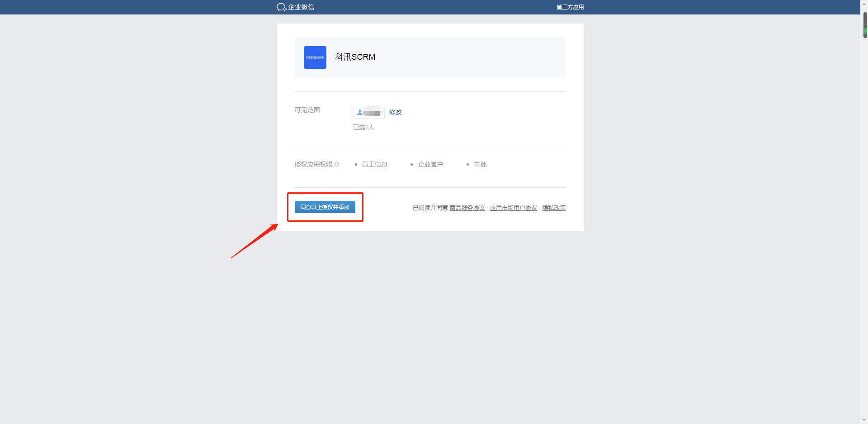Screen dimensions: 868x424
Task: Click the scrollbar up arrow
Action: click(x=864, y=3)
